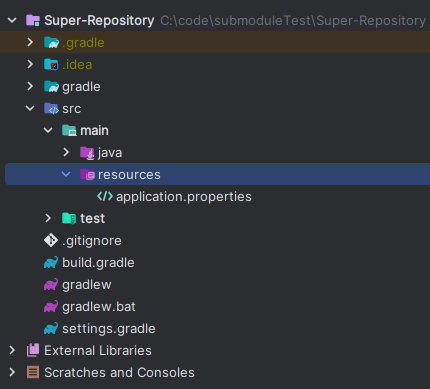Collapse the src folder

tap(30, 108)
